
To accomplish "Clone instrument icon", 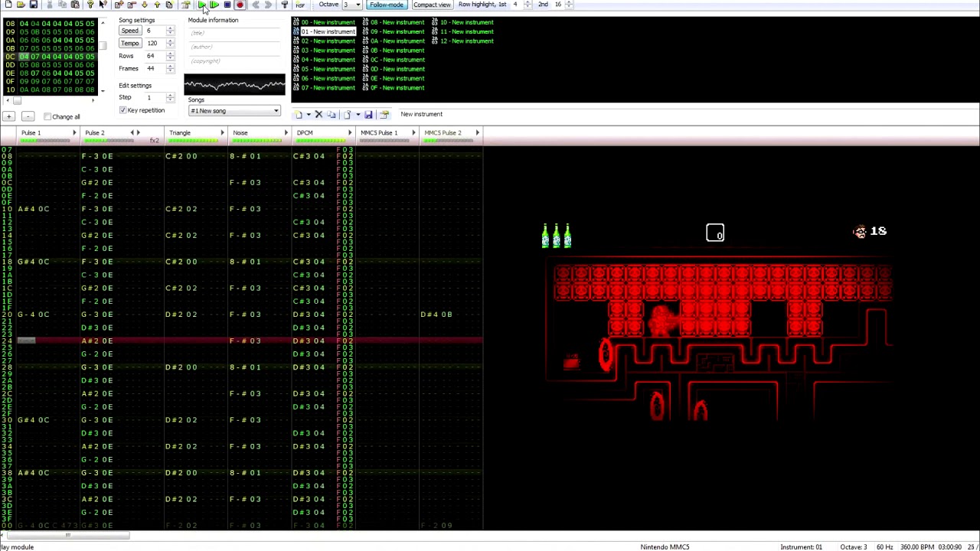I will tap(332, 115).
